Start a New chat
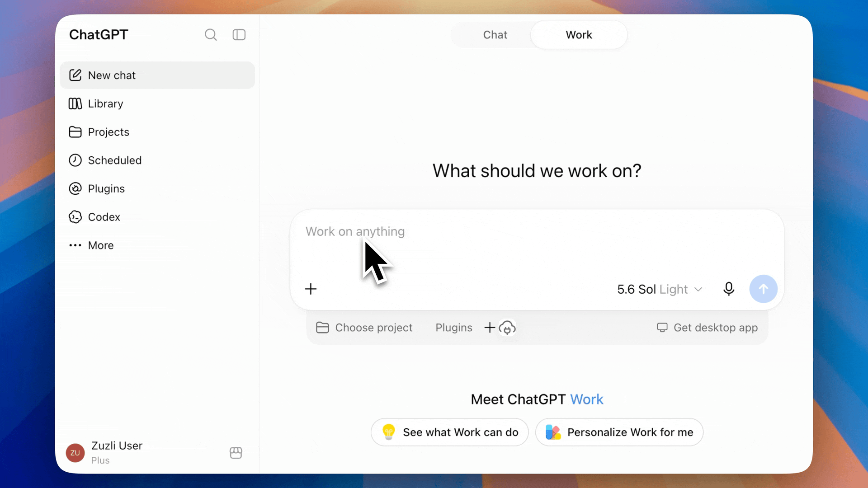The image size is (868, 488). point(157,75)
